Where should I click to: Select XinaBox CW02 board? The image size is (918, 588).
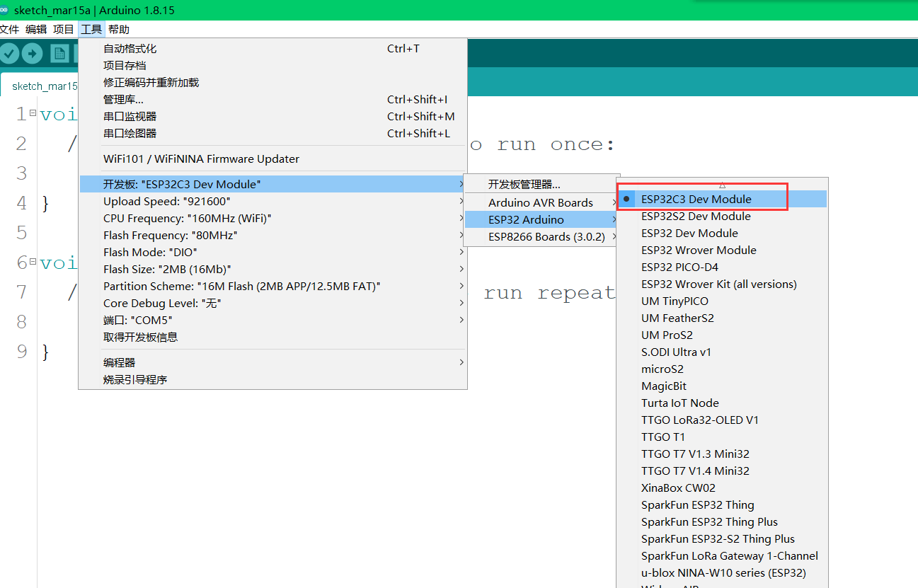[x=722, y=488]
